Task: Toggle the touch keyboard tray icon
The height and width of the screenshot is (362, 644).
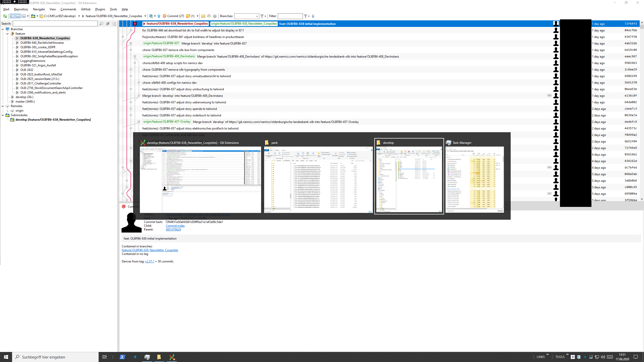Action: [x=610, y=357]
